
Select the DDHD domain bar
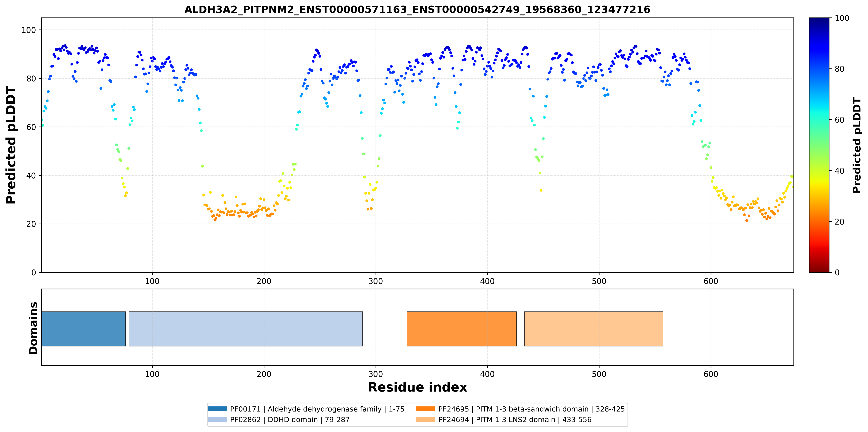click(246, 329)
